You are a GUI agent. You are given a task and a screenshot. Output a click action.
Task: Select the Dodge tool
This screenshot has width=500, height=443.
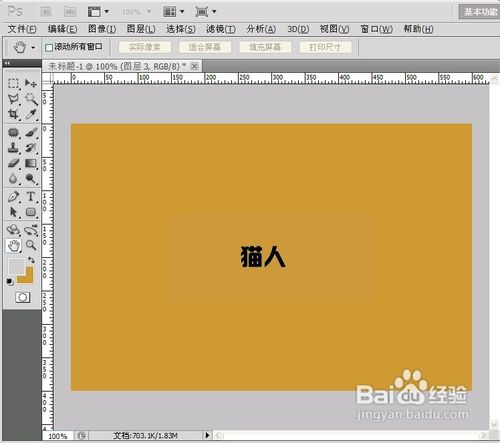(x=31, y=179)
